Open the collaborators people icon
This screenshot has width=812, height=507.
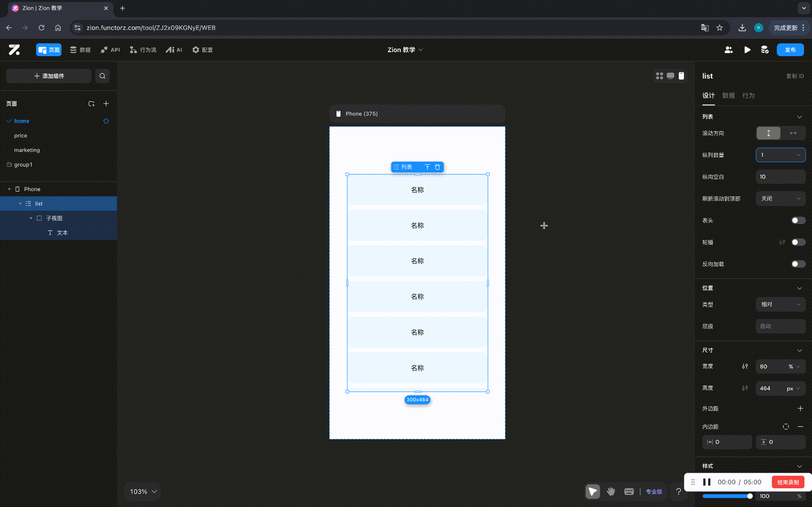729,50
